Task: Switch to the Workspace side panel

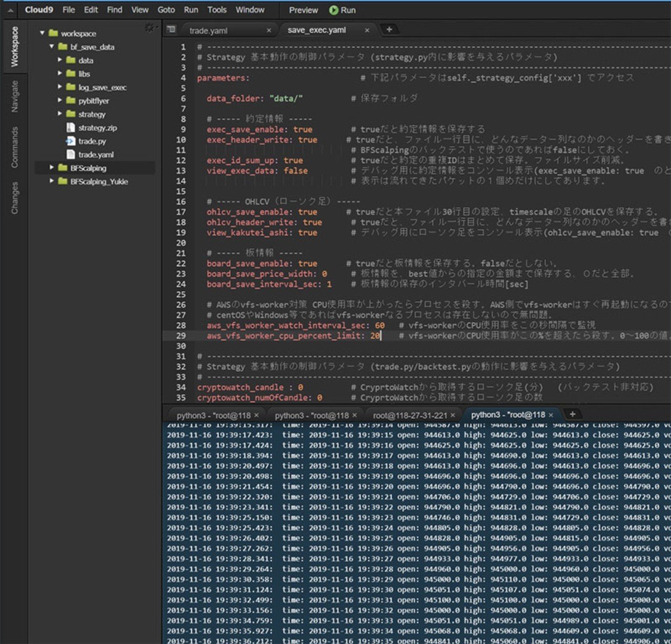Action: coord(14,47)
